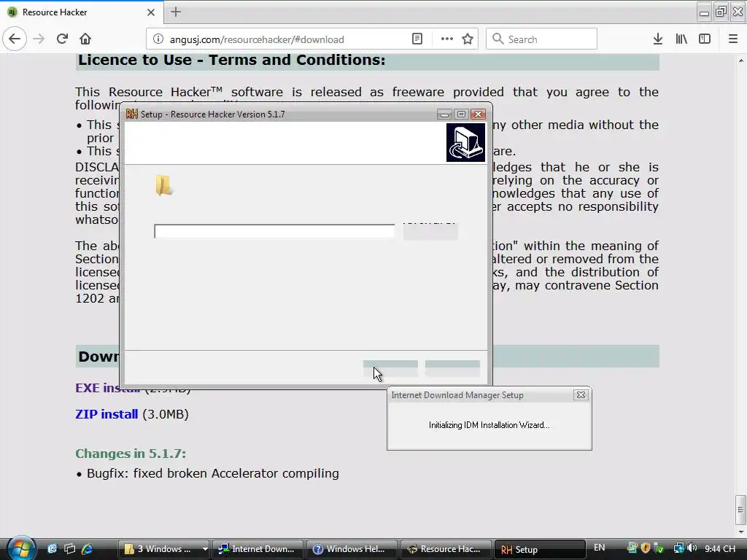
Task: Click the 'Changes in 5.1.7:' heading
Action: pyautogui.click(x=131, y=454)
